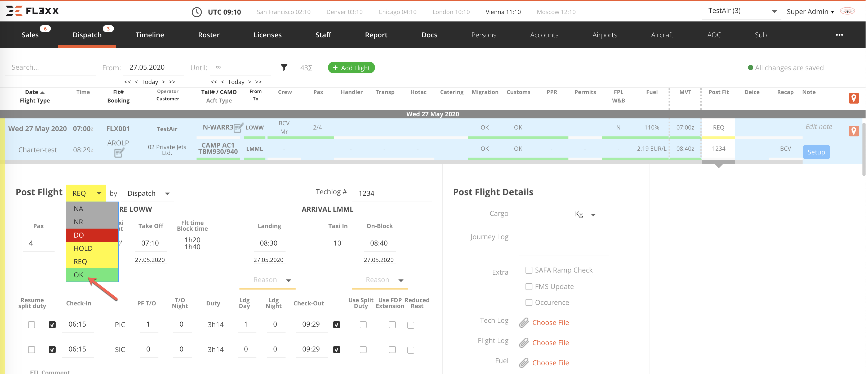
Task: Enable Use Split Duty for the PIC row
Action: click(363, 324)
